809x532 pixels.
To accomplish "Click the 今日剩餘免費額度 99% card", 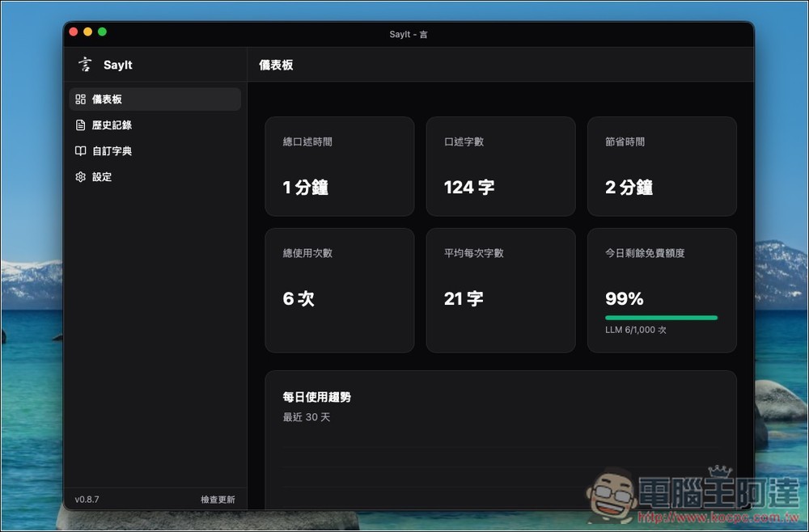I will (x=662, y=289).
